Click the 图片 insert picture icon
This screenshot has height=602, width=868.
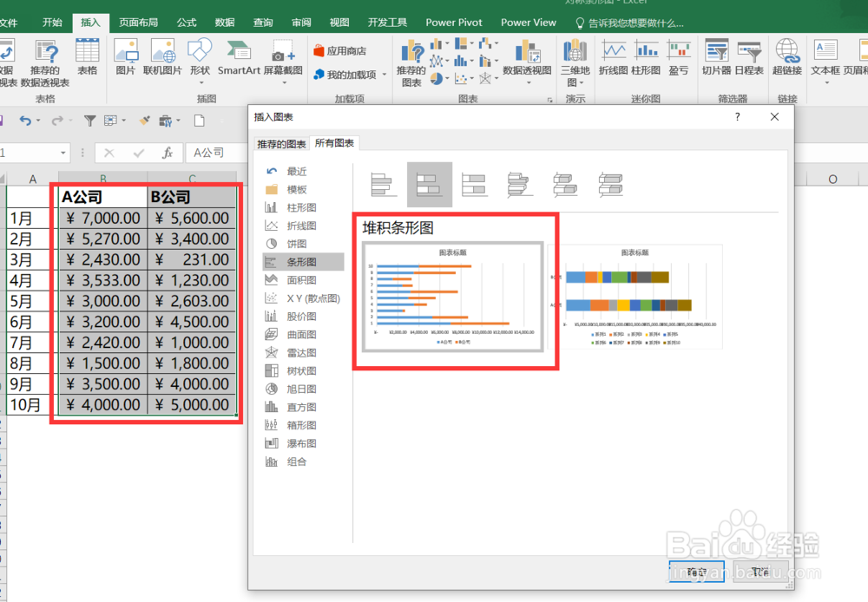click(x=126, y=57)
